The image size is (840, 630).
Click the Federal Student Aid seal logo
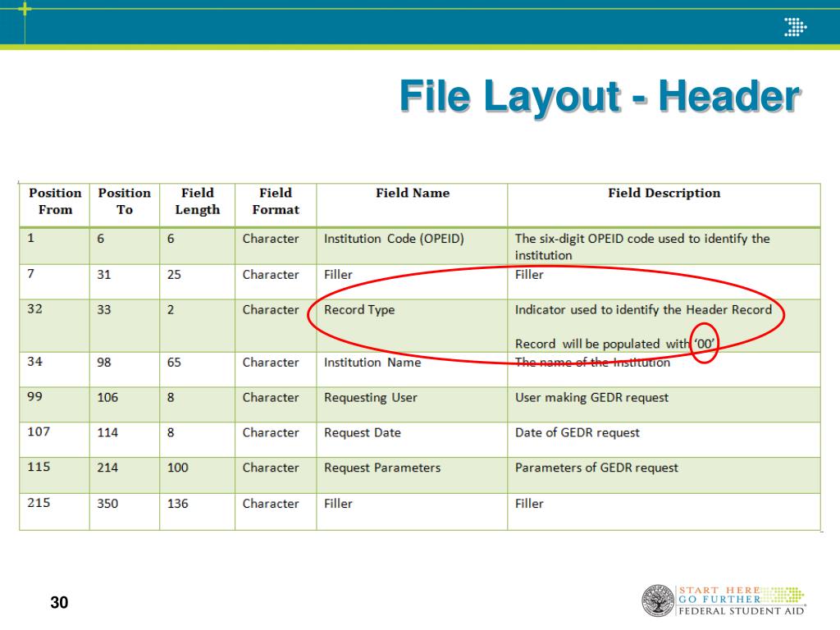(x=658, y=600)
